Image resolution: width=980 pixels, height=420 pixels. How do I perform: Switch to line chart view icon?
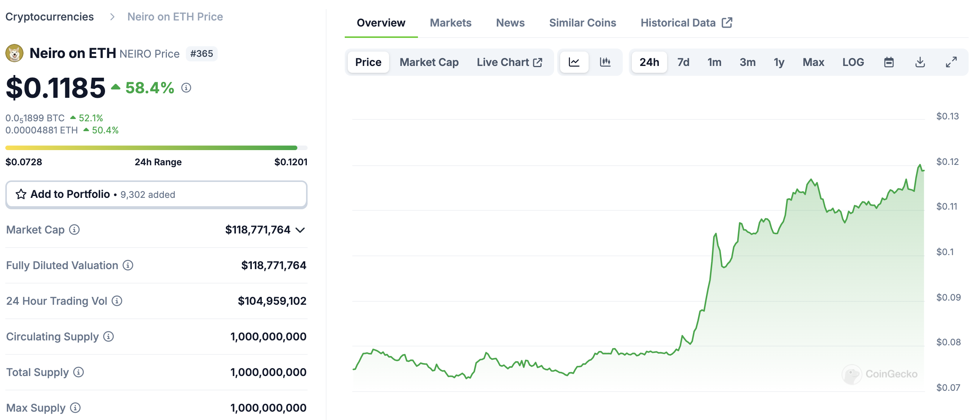point(574,62)
